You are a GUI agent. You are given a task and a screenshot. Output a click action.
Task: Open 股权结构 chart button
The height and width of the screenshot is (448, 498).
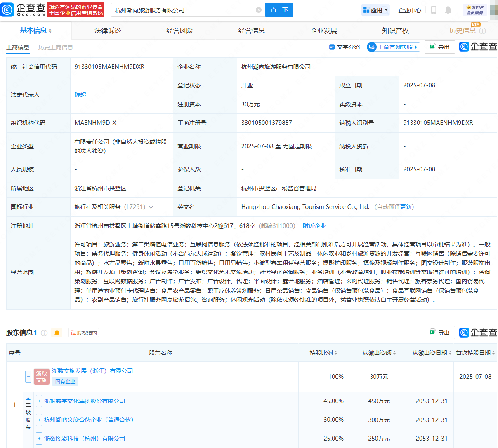(84, 333)
